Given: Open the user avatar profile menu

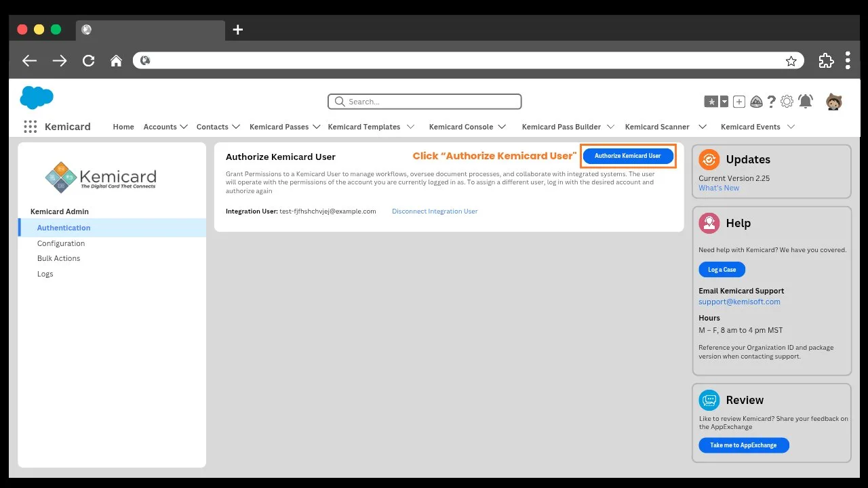Looking at the screenshot, I should click(834, 102).
